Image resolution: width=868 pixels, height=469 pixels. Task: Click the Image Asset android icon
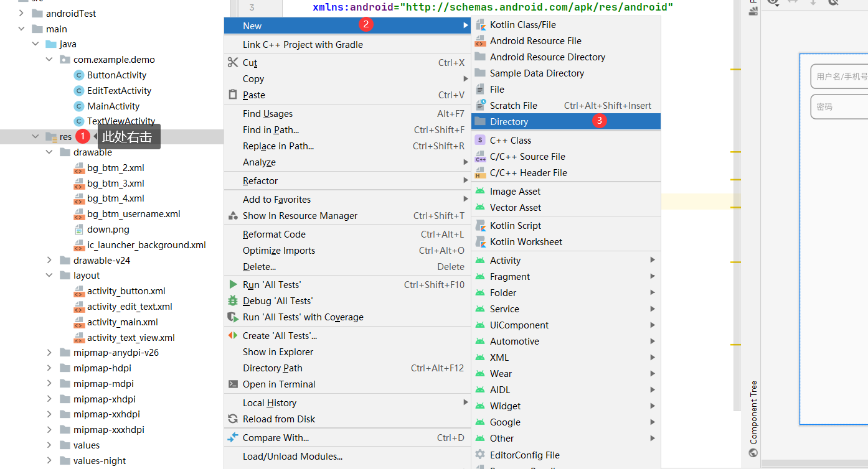[x=480, y=192]
